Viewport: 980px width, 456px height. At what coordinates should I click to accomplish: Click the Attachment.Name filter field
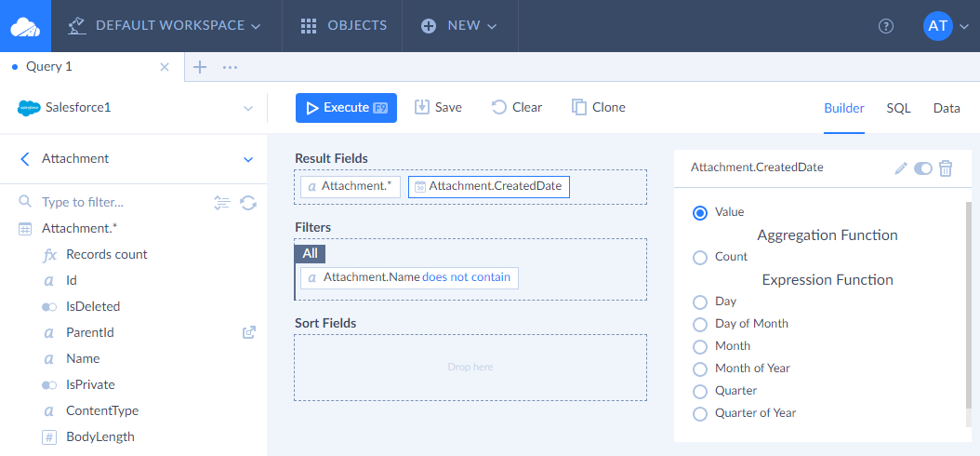(x=371, y=277)
